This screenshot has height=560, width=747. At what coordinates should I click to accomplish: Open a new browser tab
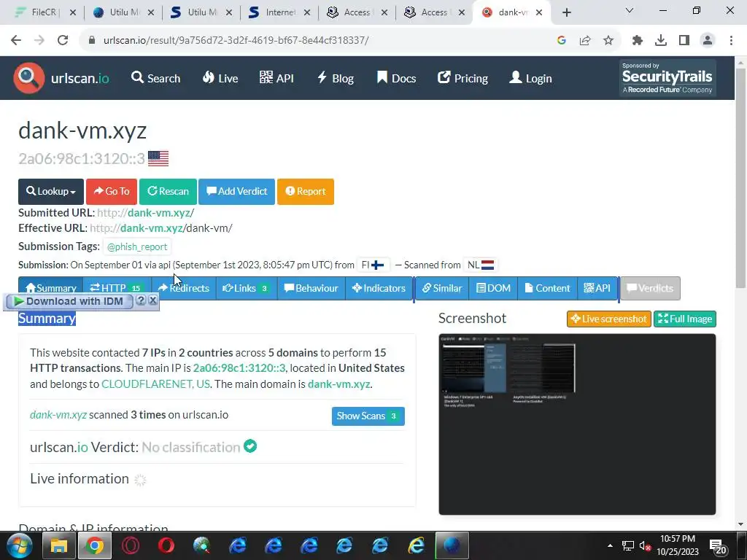coord(566,13)
